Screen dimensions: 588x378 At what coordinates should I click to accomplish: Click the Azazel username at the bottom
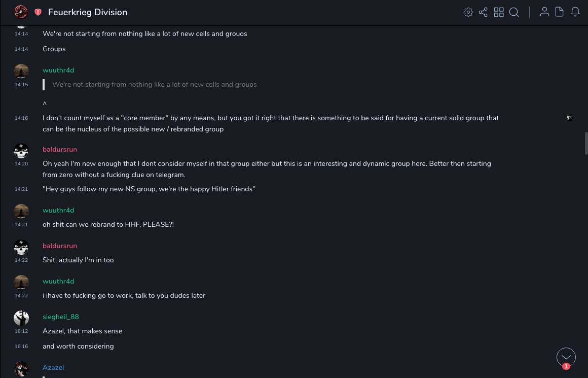tap(53, 367)
